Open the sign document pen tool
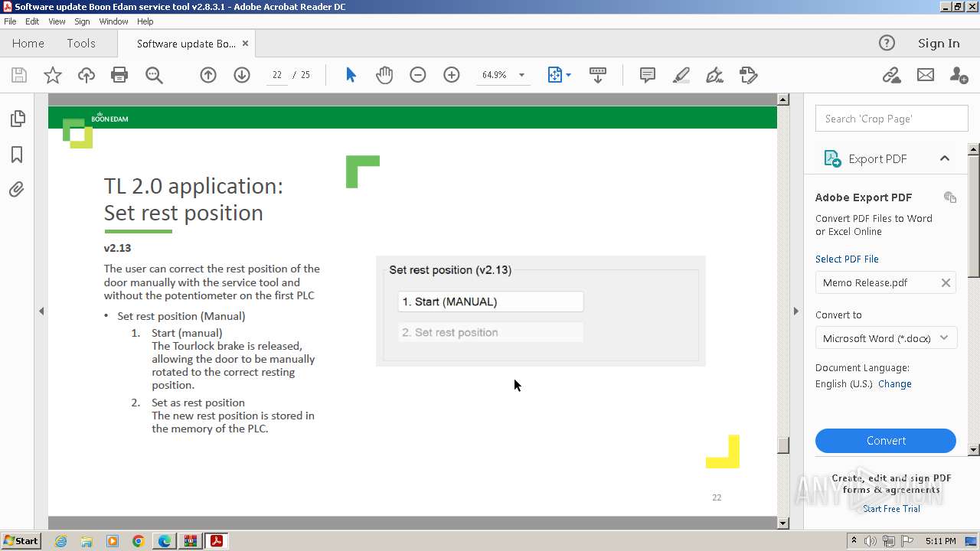The image size is (980, 551). [x=714, y=75]
